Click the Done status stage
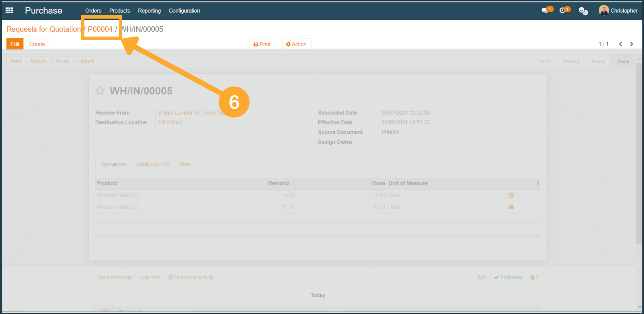This screenshot has height=314, width=644. [623, 61]
